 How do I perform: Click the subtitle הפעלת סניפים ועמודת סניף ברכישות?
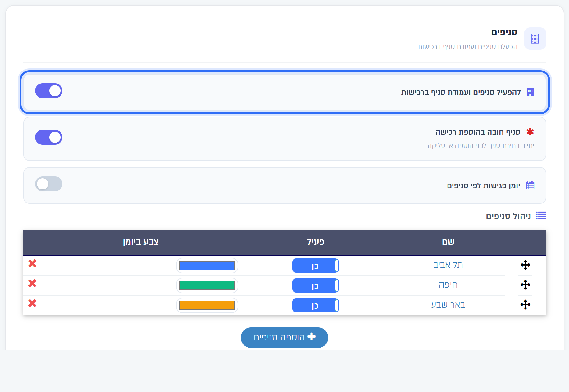coord(468,47)
